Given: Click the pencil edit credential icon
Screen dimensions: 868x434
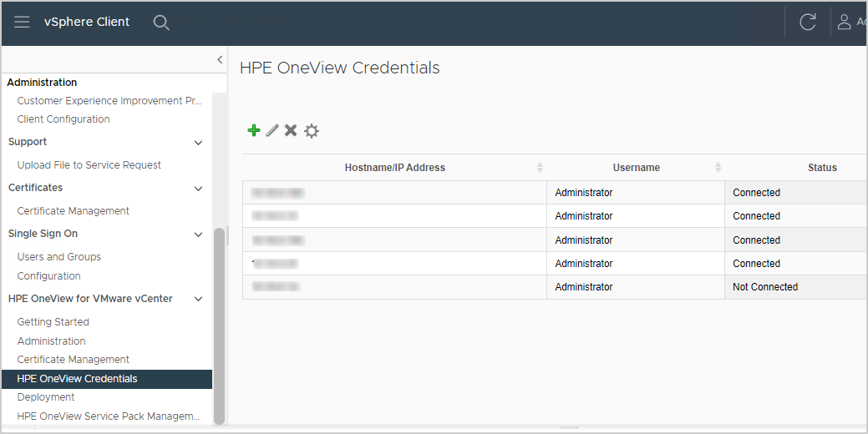Looking at the screenshot, I should (272, 130).
